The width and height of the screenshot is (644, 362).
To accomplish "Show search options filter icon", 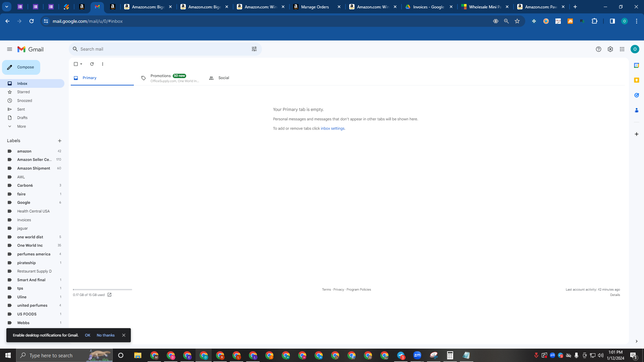I will [x=254, y=49].
